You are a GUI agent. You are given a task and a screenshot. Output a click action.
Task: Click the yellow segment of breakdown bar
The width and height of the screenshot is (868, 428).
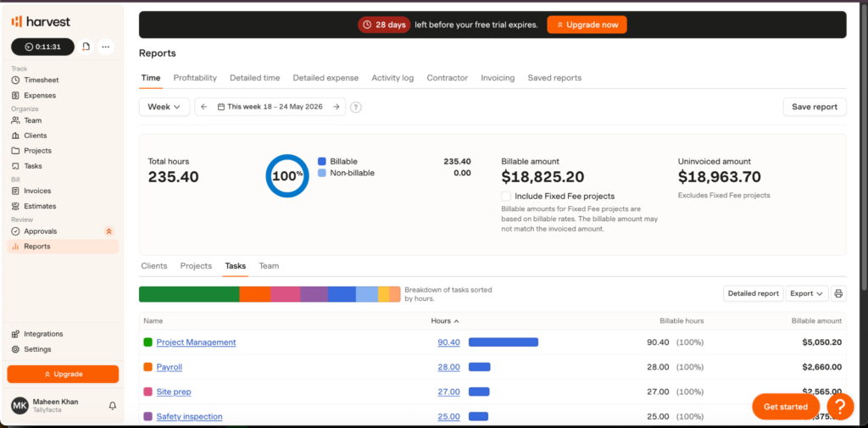(x=384, y=294)
